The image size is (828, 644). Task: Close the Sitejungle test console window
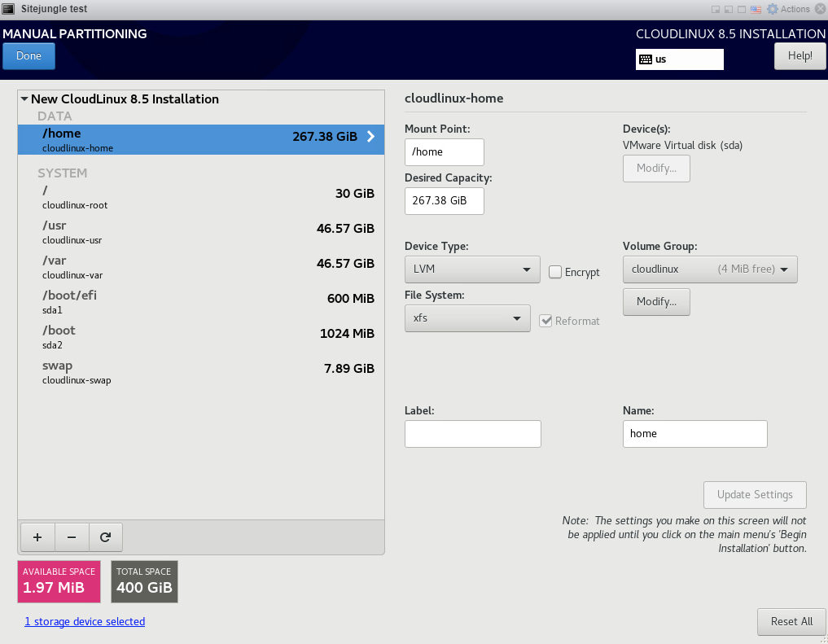(x=820, y=9)
